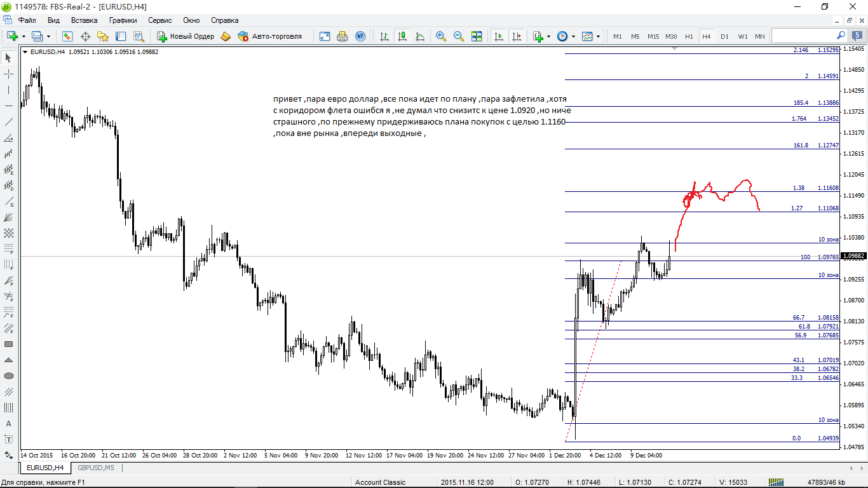Select the Crosshair tool

coord(9,74)
